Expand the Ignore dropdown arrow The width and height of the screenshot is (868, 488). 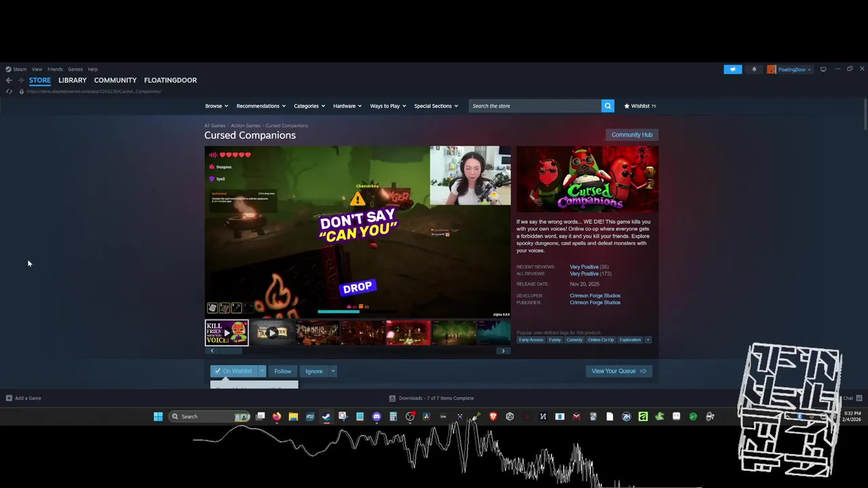[x=333, y=371]
